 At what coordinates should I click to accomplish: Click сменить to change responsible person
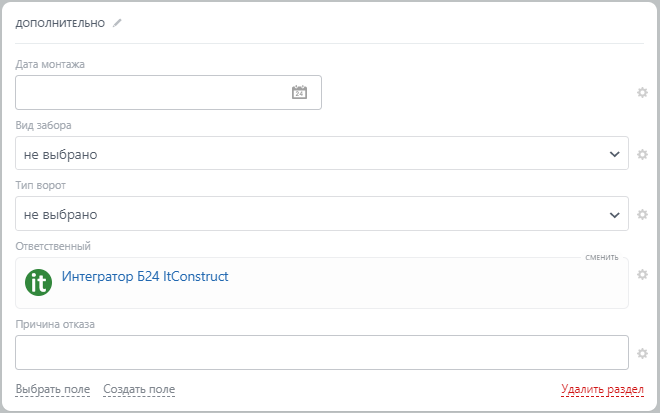[x=603, y=257]
